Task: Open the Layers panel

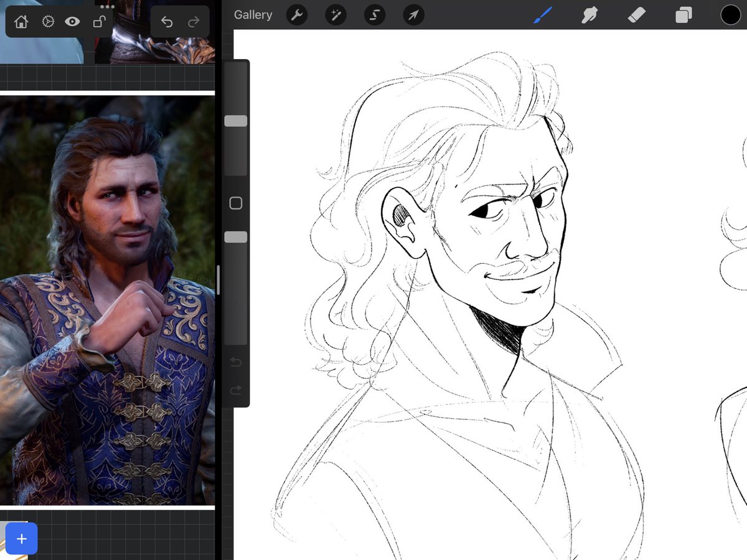Action: click(683, 14)
